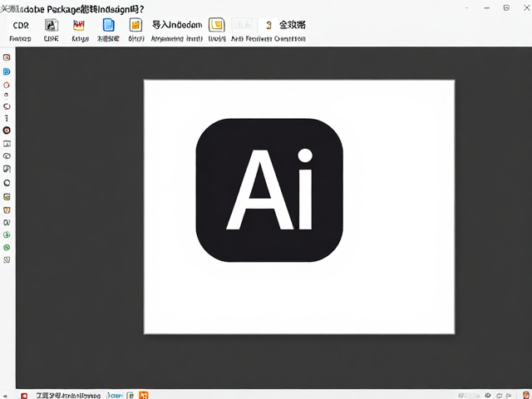Click the orange icon at the bottom-right corner
Screen dimensions: 532x399
click(x=526, y=396)
